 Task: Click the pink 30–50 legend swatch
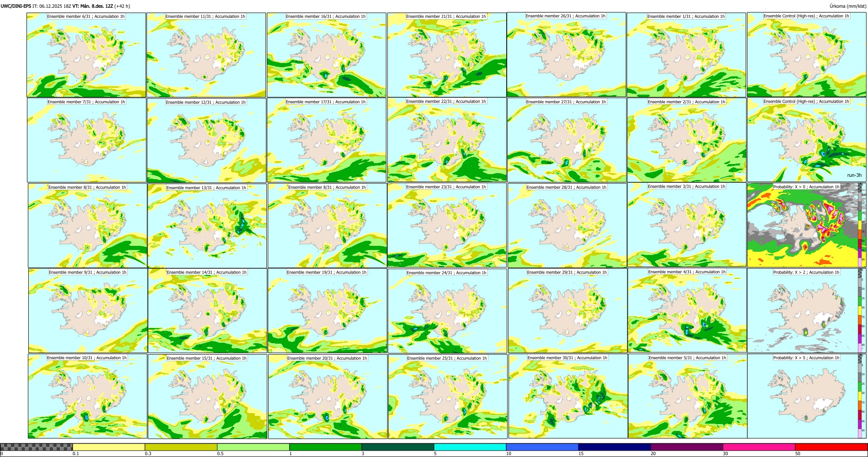click(759, 447)
